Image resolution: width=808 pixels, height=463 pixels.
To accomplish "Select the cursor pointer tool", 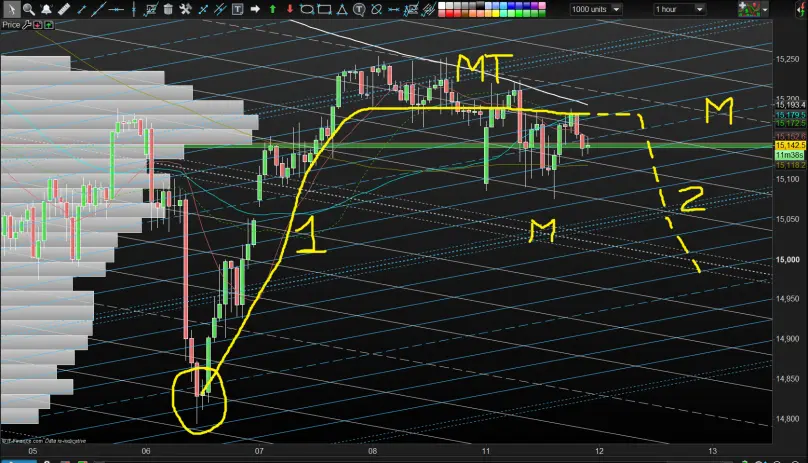I will pos(11,9).
